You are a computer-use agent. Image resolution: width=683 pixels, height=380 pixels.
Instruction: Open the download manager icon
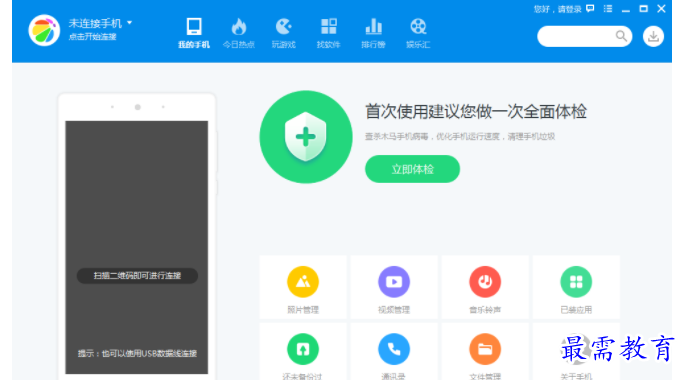pyautogui.click(x=653, y=37)
